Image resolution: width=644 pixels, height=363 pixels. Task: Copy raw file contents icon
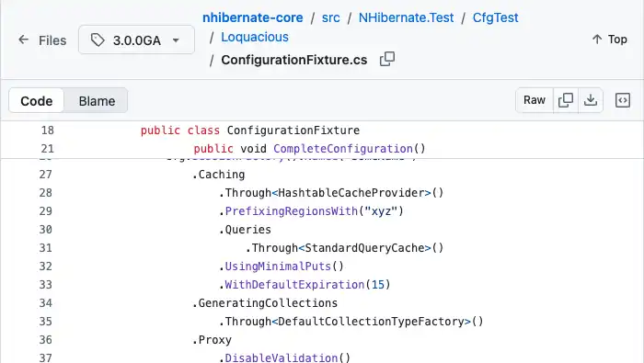(566, 100)
